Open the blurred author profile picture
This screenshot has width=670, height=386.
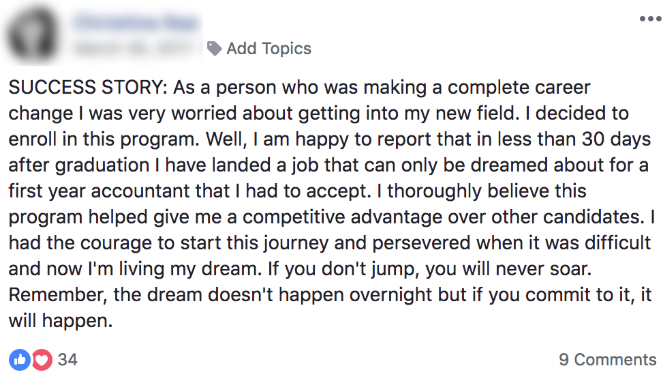click(x=32, y=34)
